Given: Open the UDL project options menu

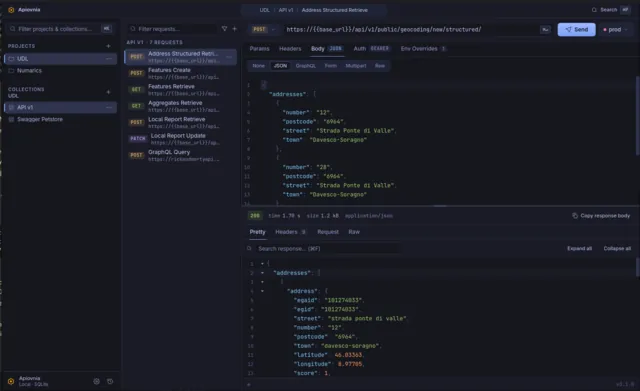Looking at the screenshot, I should click(x=109, y=59).
